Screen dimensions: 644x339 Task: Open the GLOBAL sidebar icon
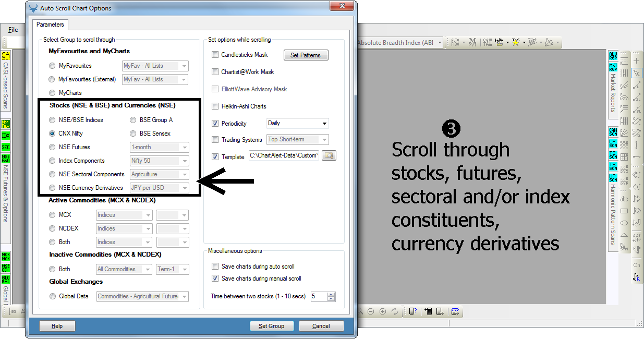(x=6, y=280)
